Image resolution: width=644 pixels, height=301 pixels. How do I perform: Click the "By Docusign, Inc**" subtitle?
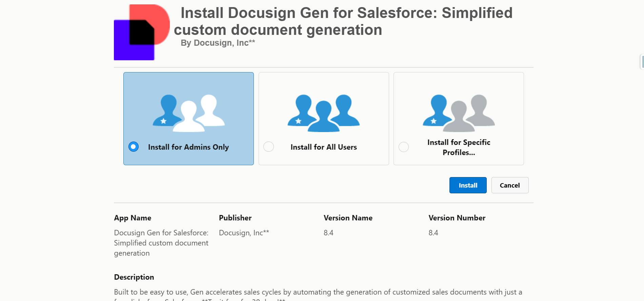click(218, 43)
